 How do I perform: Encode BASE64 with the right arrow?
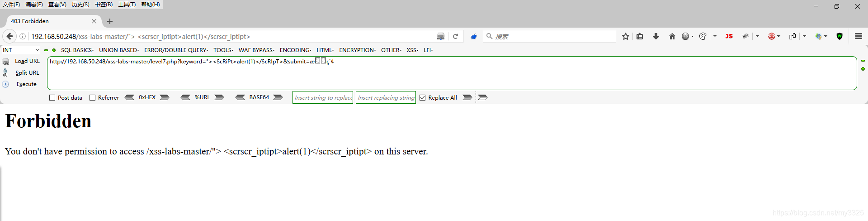[x=278, y=97]
